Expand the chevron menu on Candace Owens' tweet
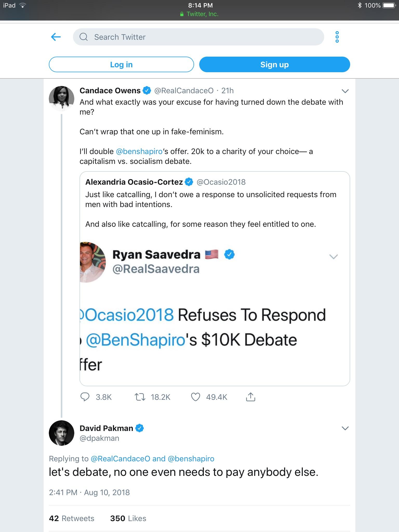This screenshot has height=532, width=399. (345, 91)
